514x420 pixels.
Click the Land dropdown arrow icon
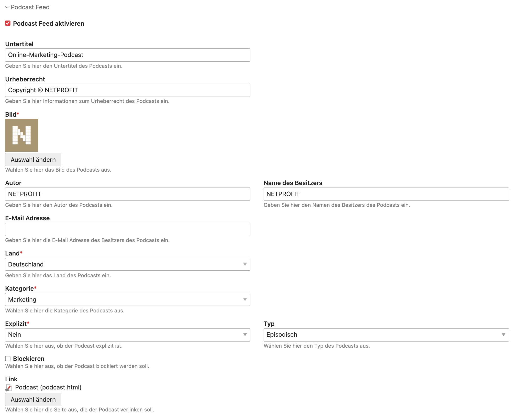click(245, 264)
